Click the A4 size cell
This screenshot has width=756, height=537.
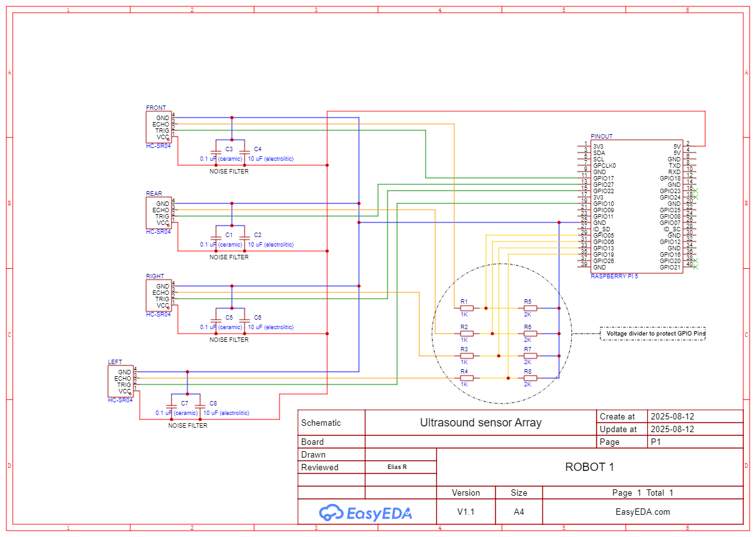518,512
